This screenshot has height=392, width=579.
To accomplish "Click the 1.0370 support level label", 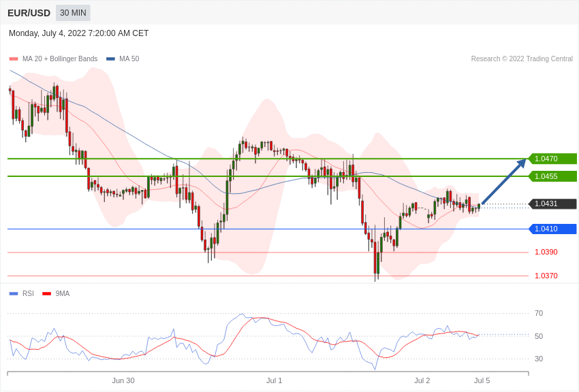I will point(546,276).
